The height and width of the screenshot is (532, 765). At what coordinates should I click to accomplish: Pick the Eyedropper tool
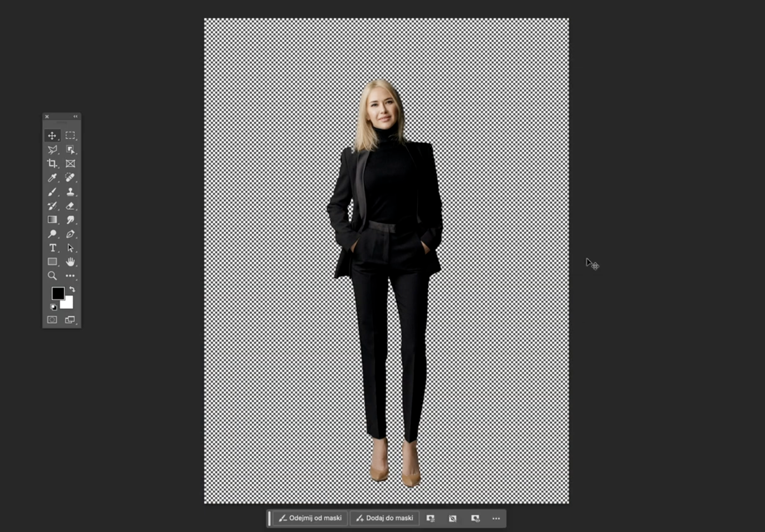52,177
